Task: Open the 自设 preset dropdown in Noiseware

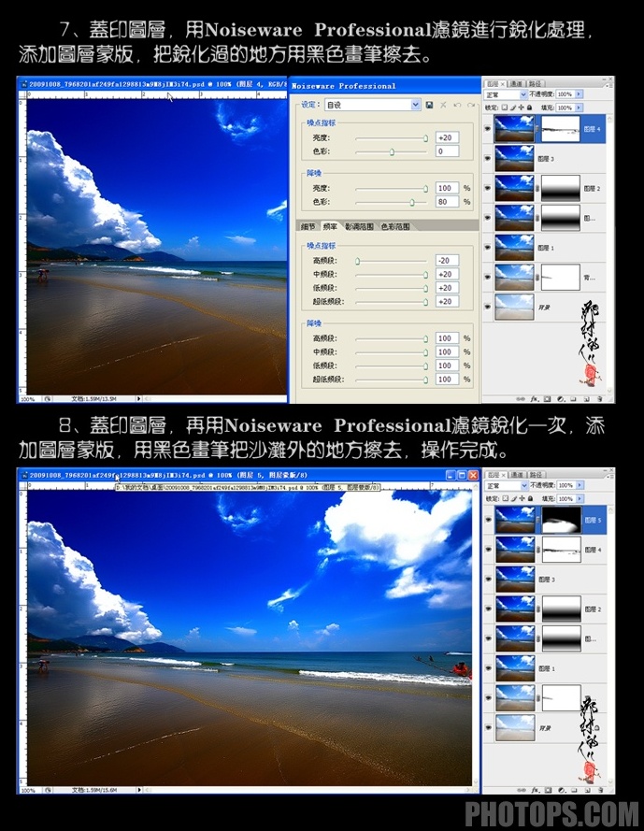Action: [416, 105]
